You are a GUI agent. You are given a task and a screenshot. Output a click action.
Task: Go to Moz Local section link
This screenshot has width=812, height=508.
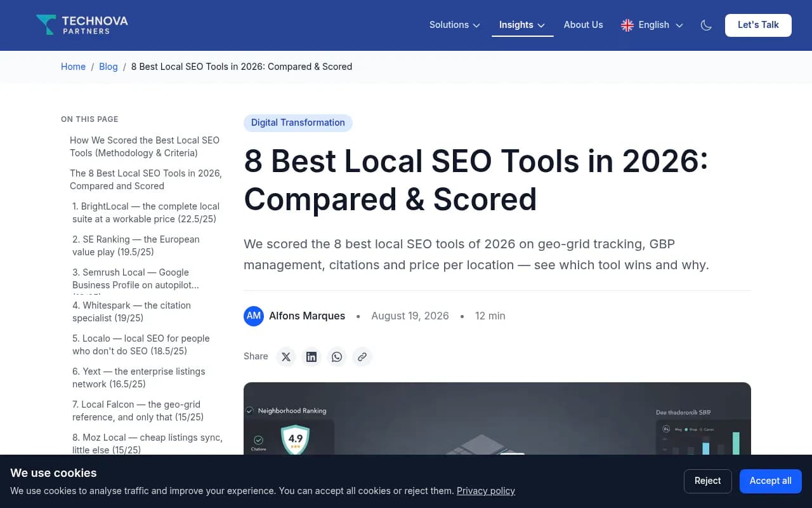click(x=147, y=444)
